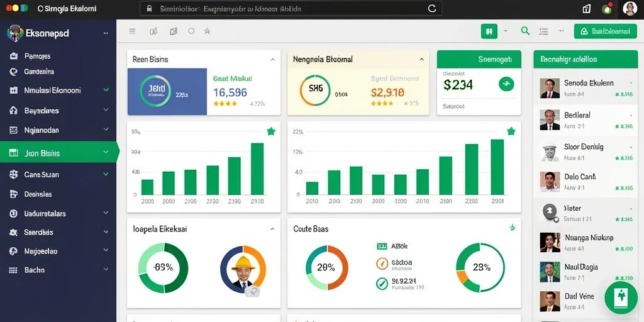644x322 pixels.
Task: Click the green arrow circle beside $234
Action: 506,84
